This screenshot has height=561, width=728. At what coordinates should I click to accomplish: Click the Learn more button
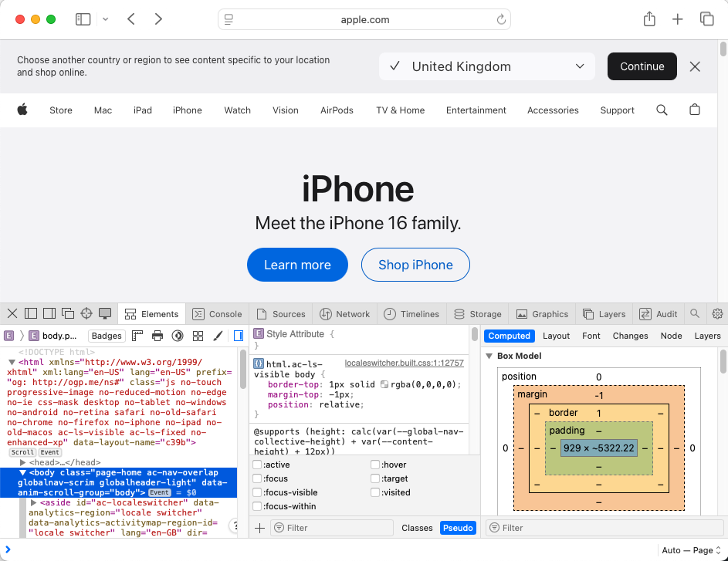pyautogui.click(x=297, y=265)
